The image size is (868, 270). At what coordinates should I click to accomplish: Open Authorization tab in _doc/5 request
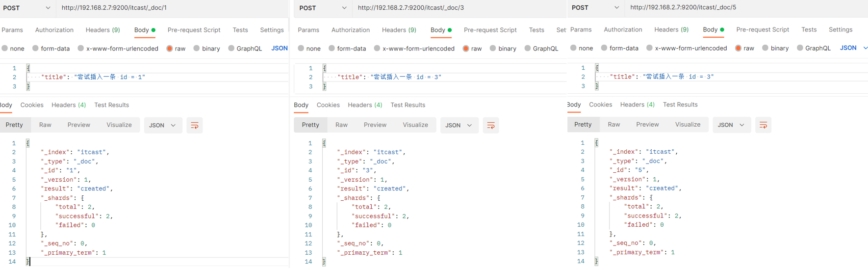point(623,29)
